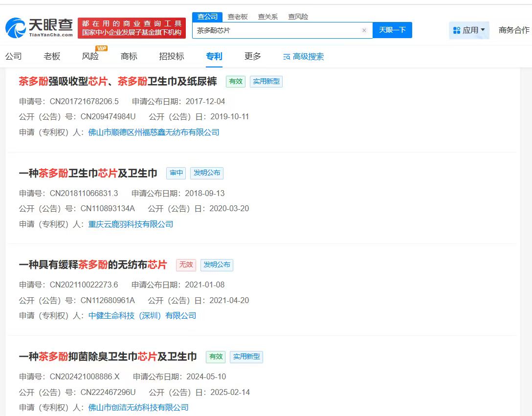Select publication date 2019-10-11
Viewport: 532px width, 416px height.
point(230,117)
